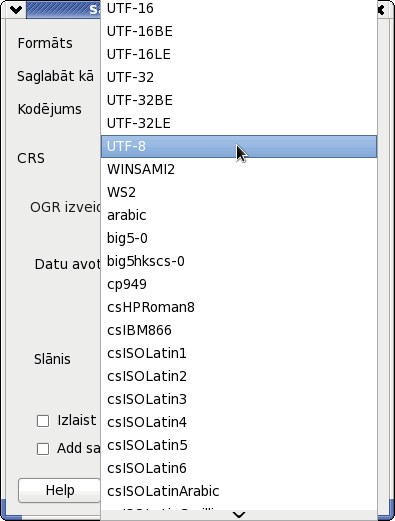Choose WS2 encoding entry
Screen dimensions: 395x521
239,192
